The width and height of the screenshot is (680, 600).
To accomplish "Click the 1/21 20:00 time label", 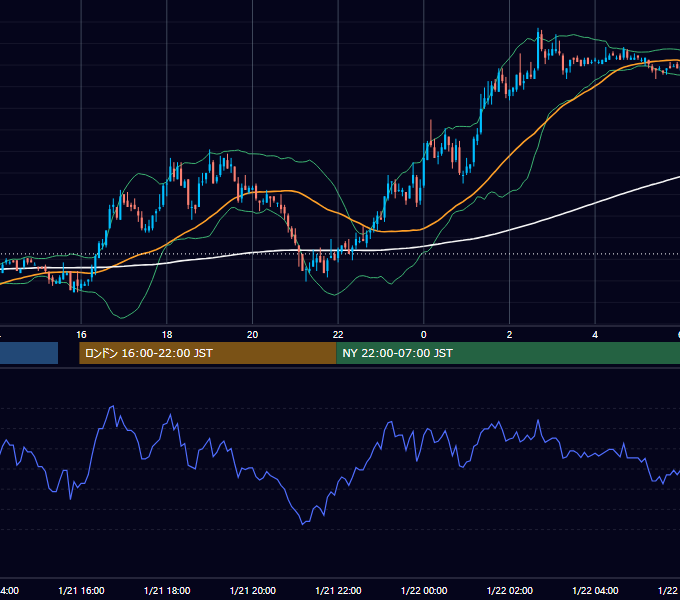I will click(252, 590).
